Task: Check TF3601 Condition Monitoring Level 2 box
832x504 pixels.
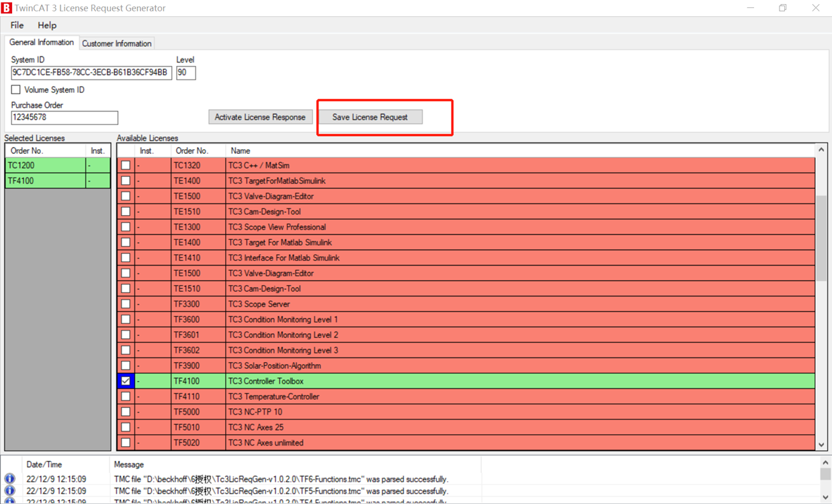Action: click(126, 335)
